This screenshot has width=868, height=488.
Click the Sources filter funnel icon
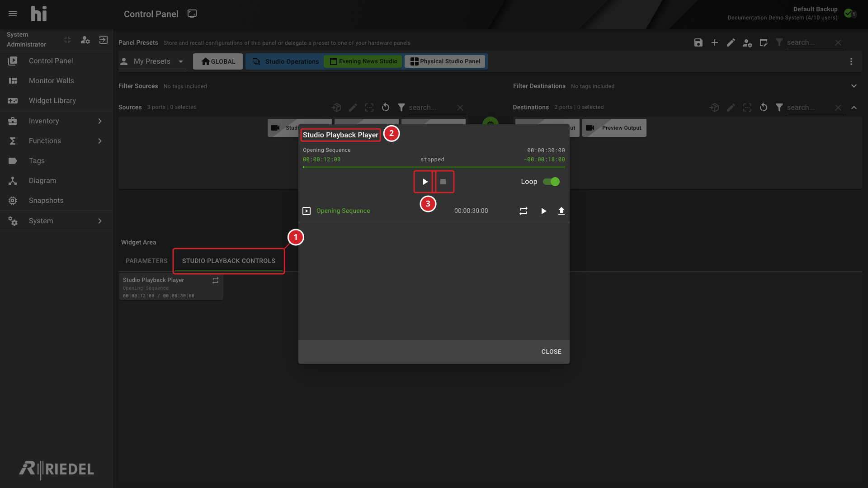401,108
